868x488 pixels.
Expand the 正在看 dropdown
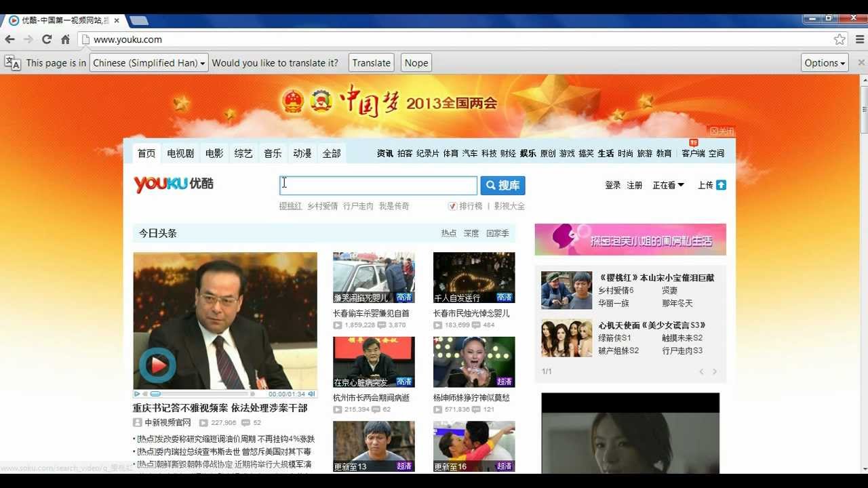click(x=669, y=185)
